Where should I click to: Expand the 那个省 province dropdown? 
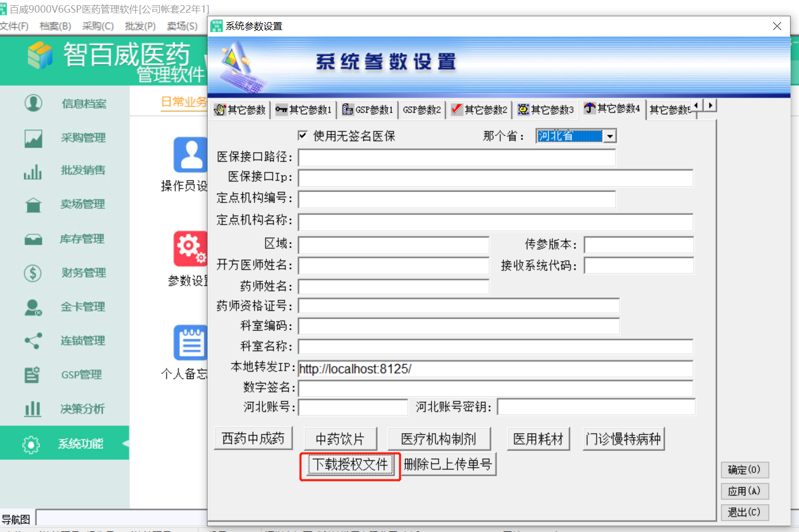coord(610,136)
